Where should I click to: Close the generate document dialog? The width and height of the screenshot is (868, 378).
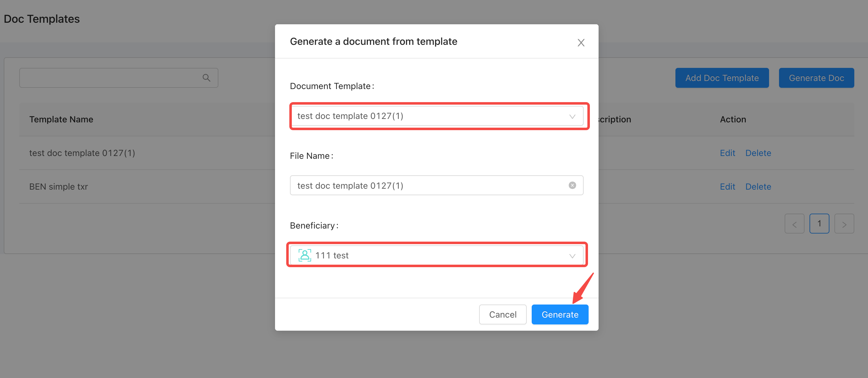581,43
